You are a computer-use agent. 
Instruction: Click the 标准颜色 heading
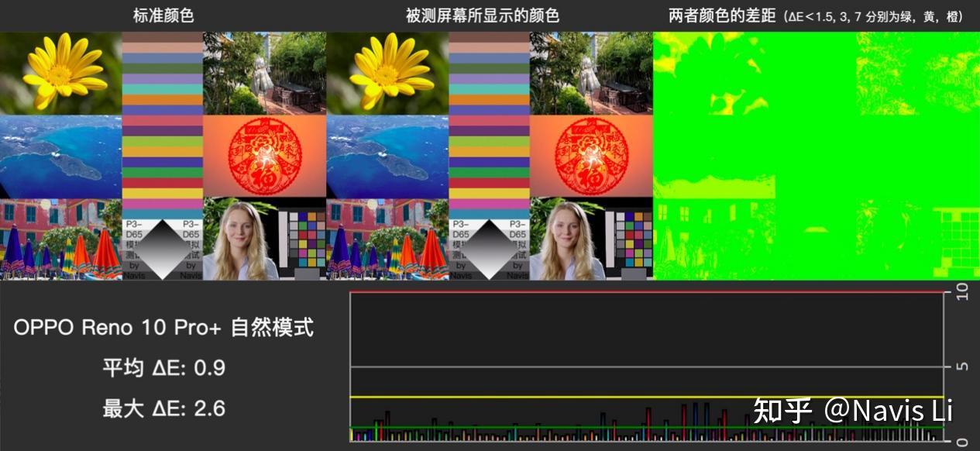point(163,15)
